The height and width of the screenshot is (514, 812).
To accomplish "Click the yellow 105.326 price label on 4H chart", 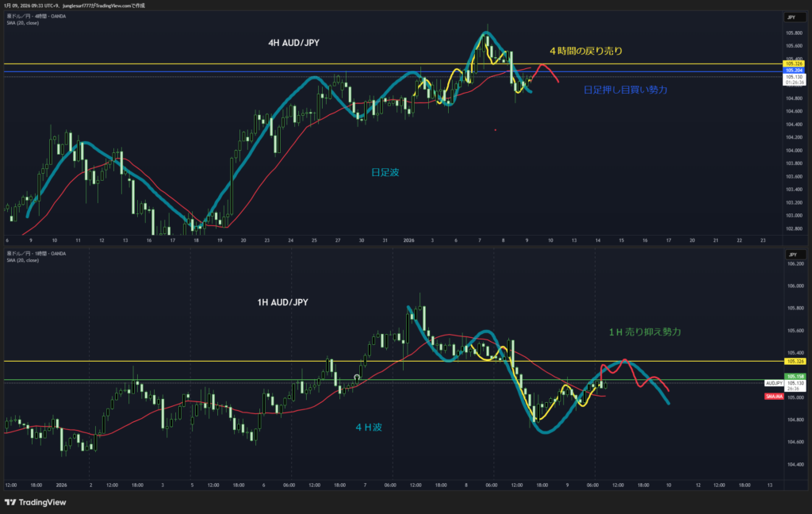I will 793,63.
